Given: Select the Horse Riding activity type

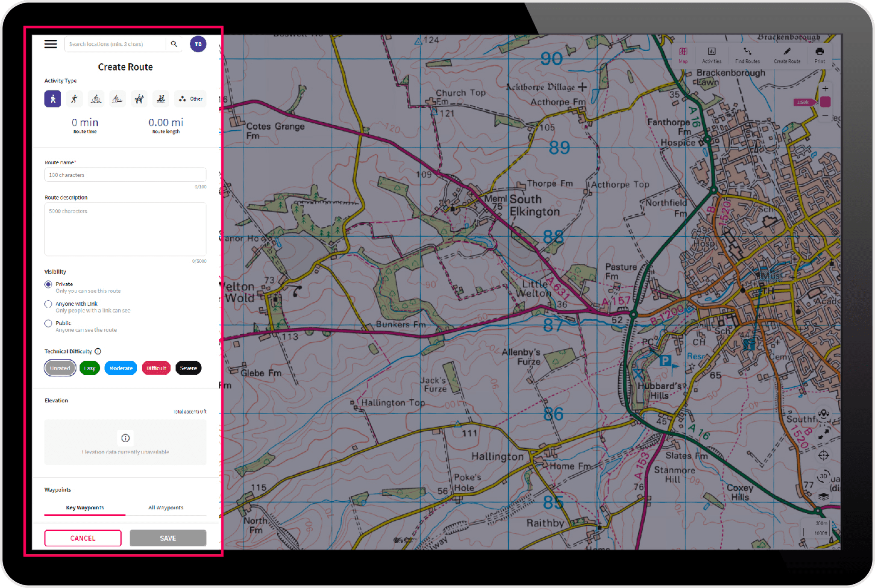Looking at the screenshot, I should coord(139,99).
